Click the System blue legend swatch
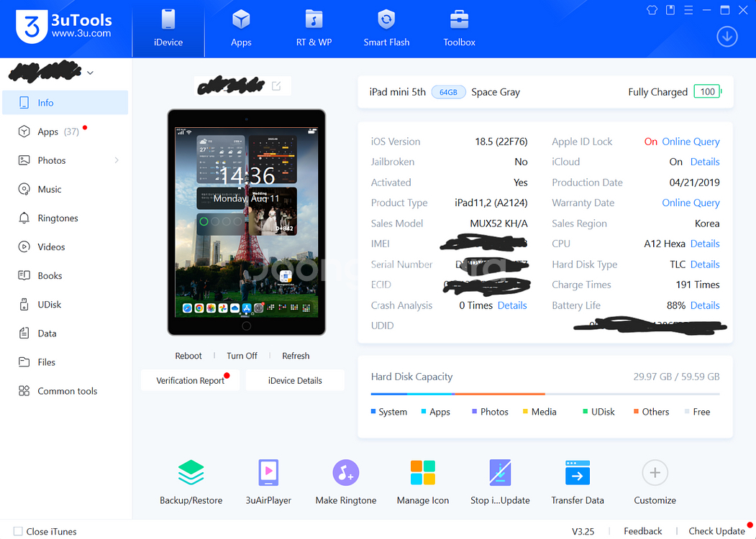 (x=373, y=411)
